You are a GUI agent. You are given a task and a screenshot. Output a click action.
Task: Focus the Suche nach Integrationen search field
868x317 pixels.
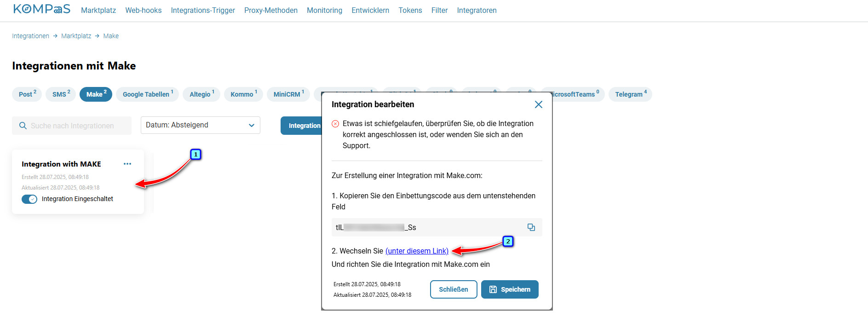point(72,126)
